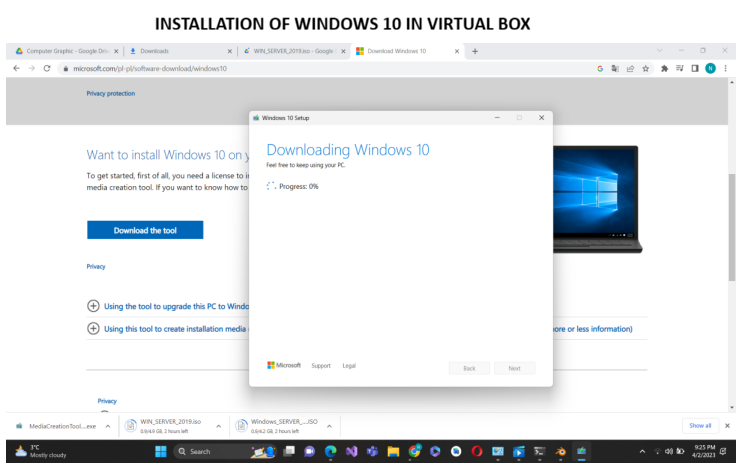Open the Support link in Windows 10 Setup
The image size is (740, 465).
click(321, 366)
